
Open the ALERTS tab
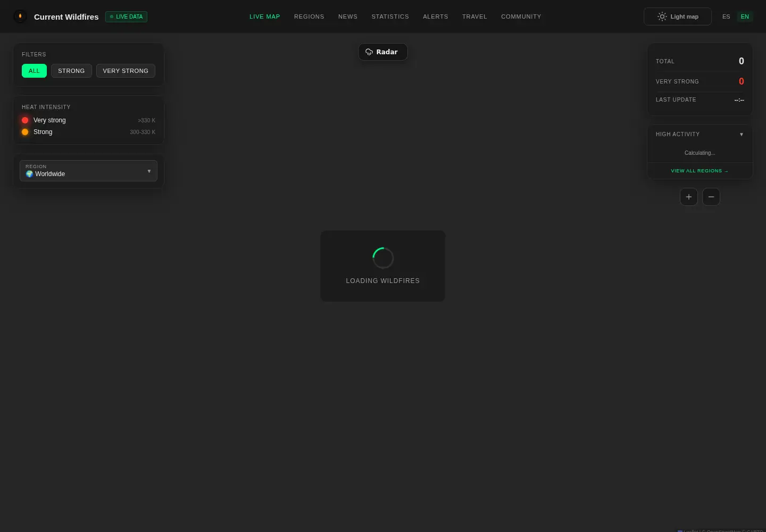click(436, 16)
